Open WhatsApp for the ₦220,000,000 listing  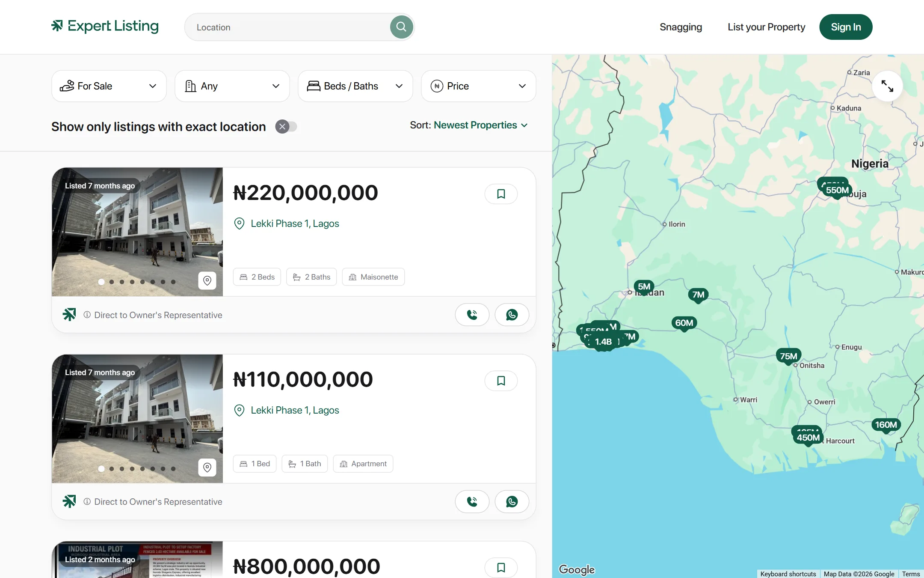(x=512, y=315)
